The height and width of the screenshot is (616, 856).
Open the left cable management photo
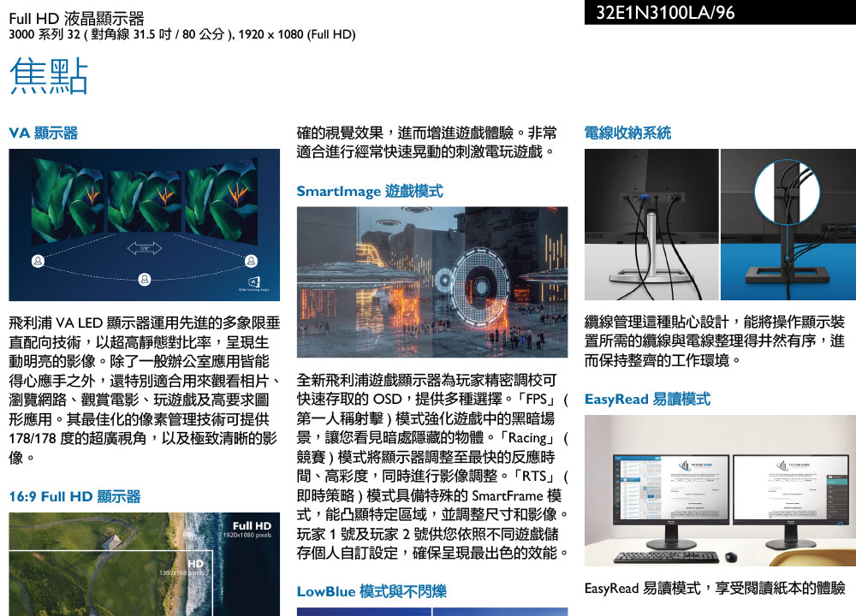tap(651, 224)
